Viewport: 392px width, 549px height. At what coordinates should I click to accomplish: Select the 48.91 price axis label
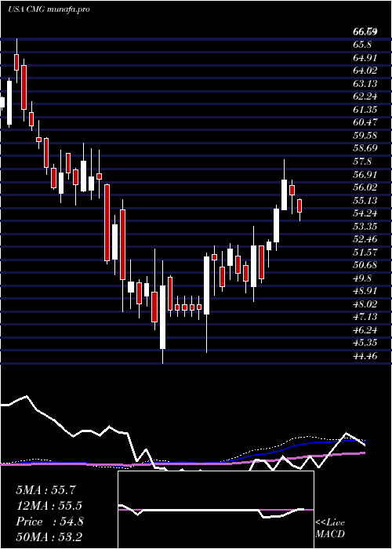pyautogui.click(x=365, y=291)
